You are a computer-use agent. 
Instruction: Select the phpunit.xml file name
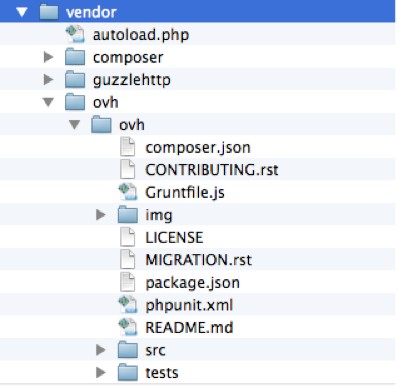[189, 306]
